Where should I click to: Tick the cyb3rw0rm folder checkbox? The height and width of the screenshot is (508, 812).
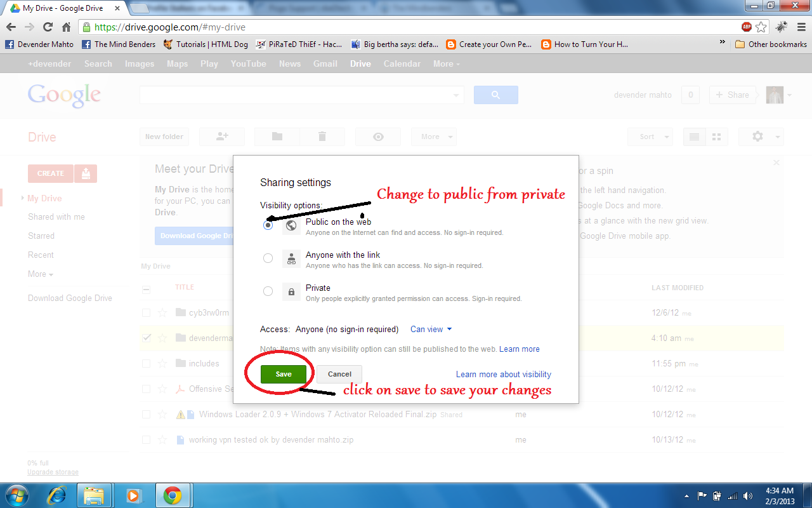[147, 313]
